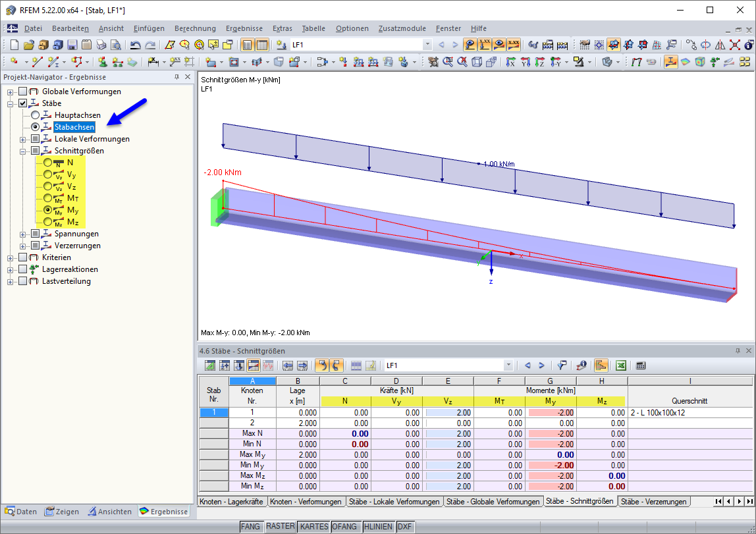Click the mirror icon in top toolbar
Image resolution: width=756 pixels, height=534 pixels.
(720, 45)
